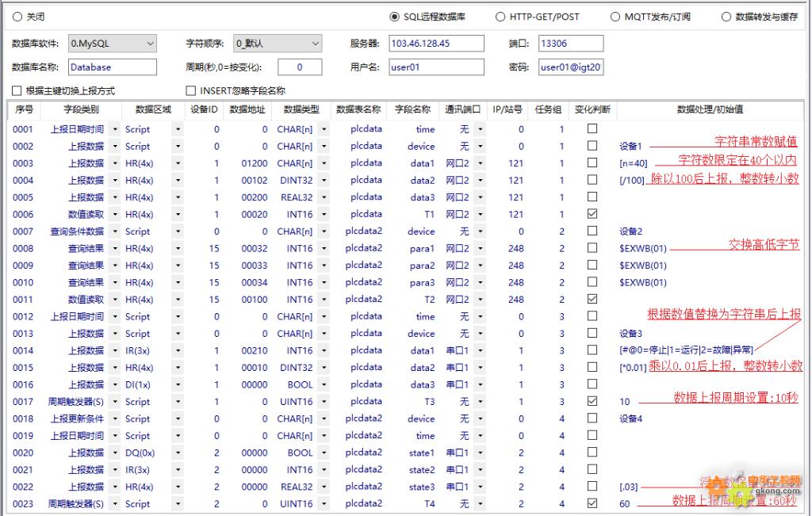Image resolution: width=812 pixels, height=516 pixels.
Task: Click the period value 60 in row 0023
Action: coord(625,504)
